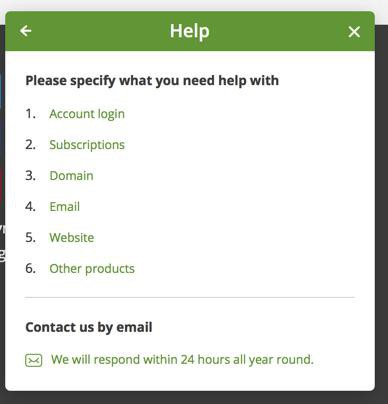Open the Account login help topic
Image resolution: width=388 pixels, height=404 pixels.
[x=87, y=114]
